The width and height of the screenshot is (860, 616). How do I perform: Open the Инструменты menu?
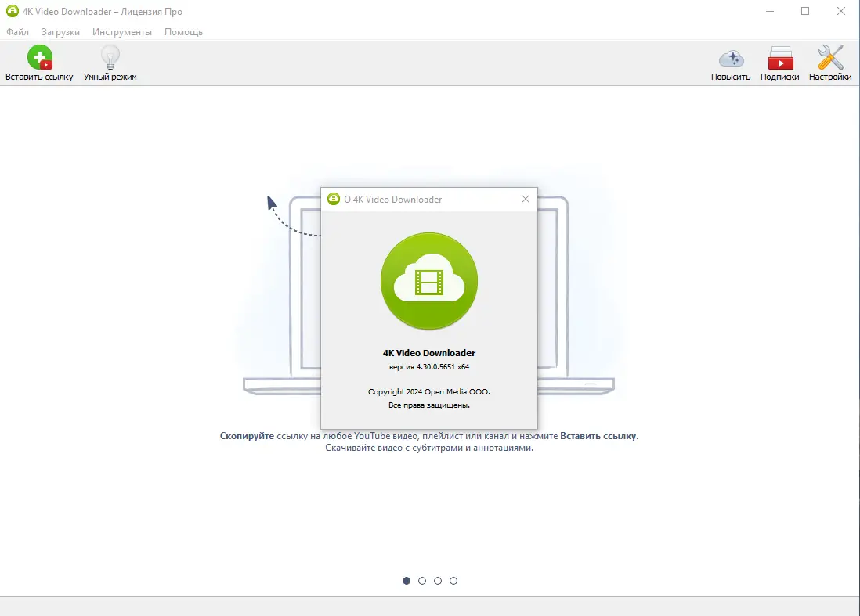pyautogui.click(x=121, y=32)
